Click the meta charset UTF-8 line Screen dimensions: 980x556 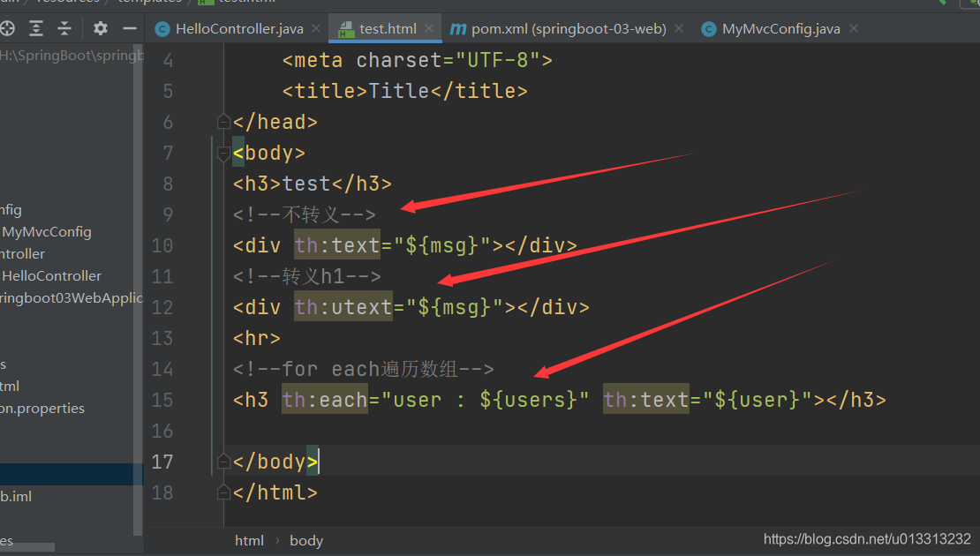pos(417,61)
